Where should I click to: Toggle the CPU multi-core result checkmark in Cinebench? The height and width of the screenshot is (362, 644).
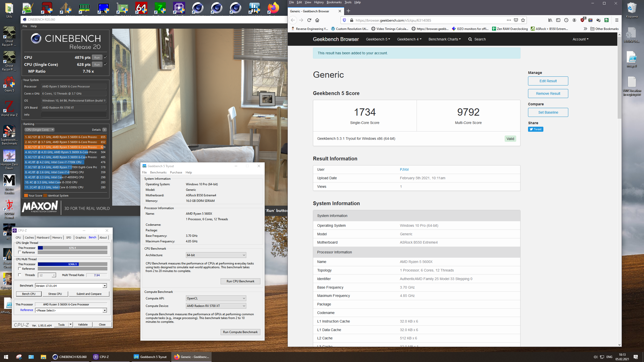[x=106, y=57]
